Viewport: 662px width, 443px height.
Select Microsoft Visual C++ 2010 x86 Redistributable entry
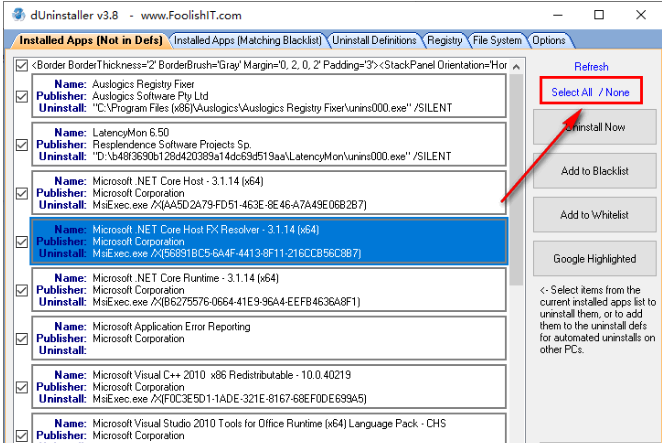[269, 387]
